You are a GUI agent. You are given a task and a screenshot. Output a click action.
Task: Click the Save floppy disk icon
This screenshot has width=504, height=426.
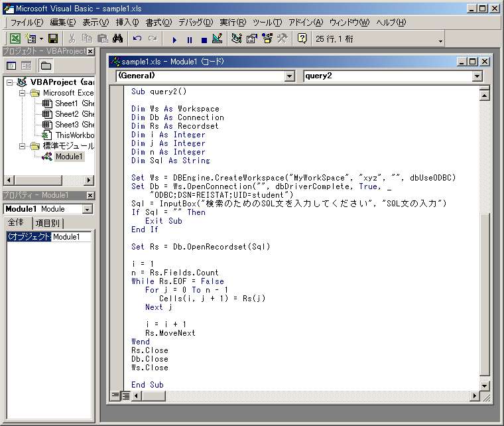click(x=53, y=39)
